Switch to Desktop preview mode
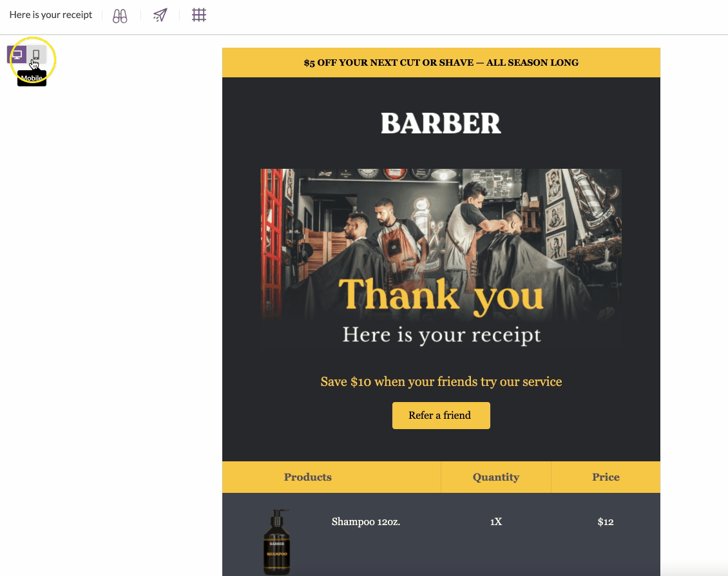This screenshot has width=728, height=576. 17,55
